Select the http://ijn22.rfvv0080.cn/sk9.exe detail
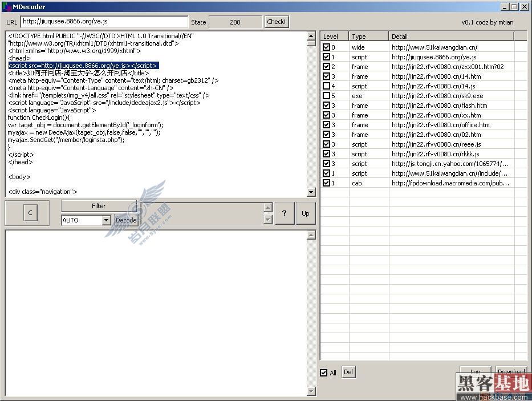 tap(437, 96)
